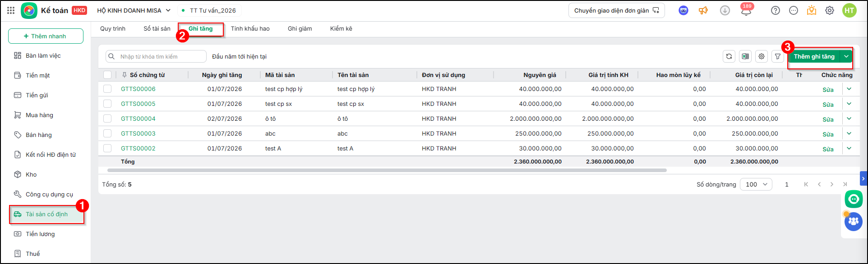The width and height of the screenshot is (868, 264).
Task: Expand actions chevron for GTTS00002 row
Action: pos(849,148)
